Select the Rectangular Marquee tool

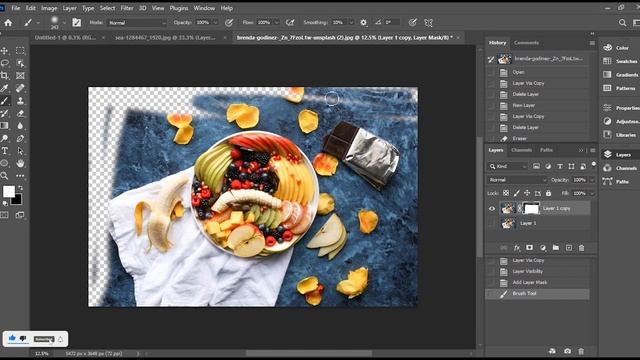[20, 51]
